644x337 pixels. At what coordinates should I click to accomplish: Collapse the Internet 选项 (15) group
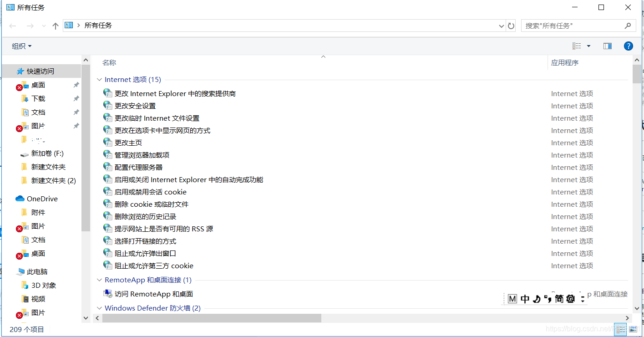coord(99,79)
